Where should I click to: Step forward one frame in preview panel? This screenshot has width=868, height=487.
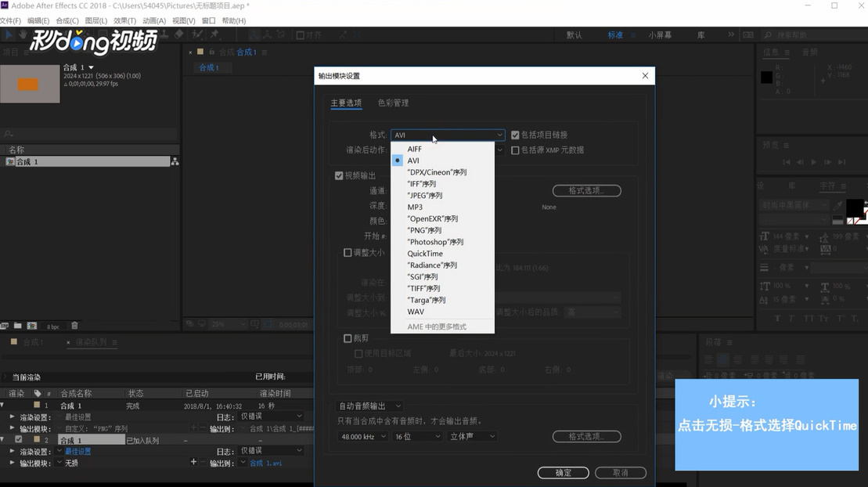pyautogui.click(x=827, y=162)
